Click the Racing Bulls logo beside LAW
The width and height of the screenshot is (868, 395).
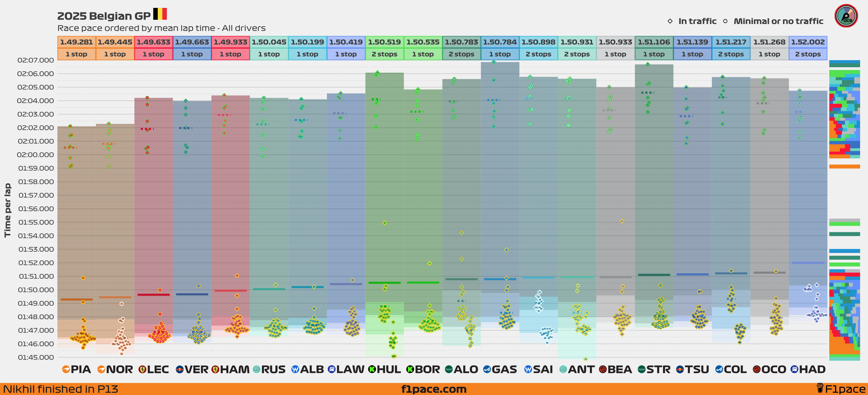[332, 369]
